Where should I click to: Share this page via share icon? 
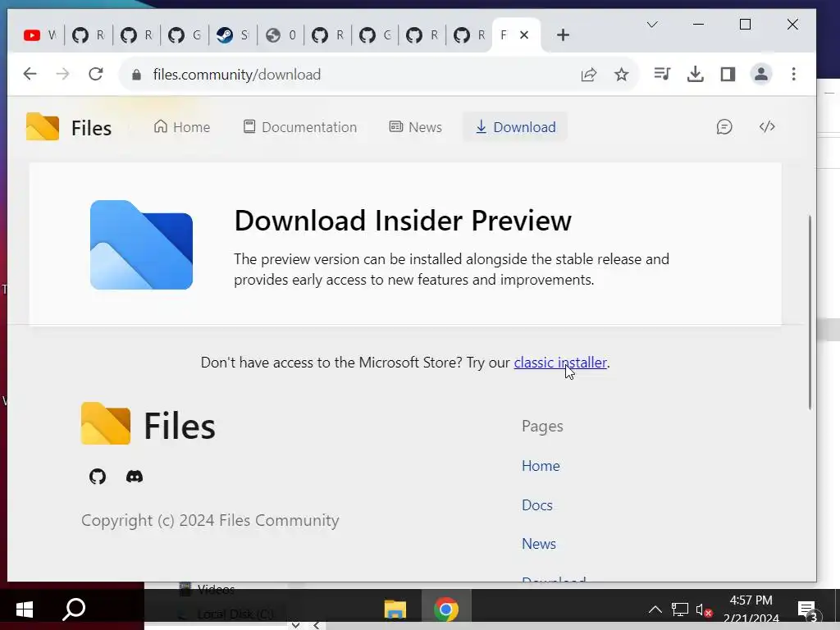(x=589, y=75)
